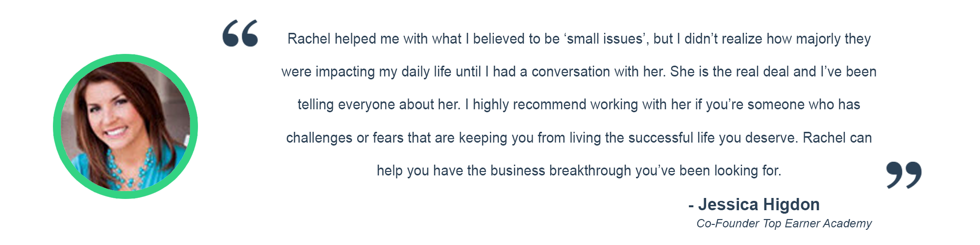Click the words 'She is the real deal'
980x245 pixels.
[730, 72]
